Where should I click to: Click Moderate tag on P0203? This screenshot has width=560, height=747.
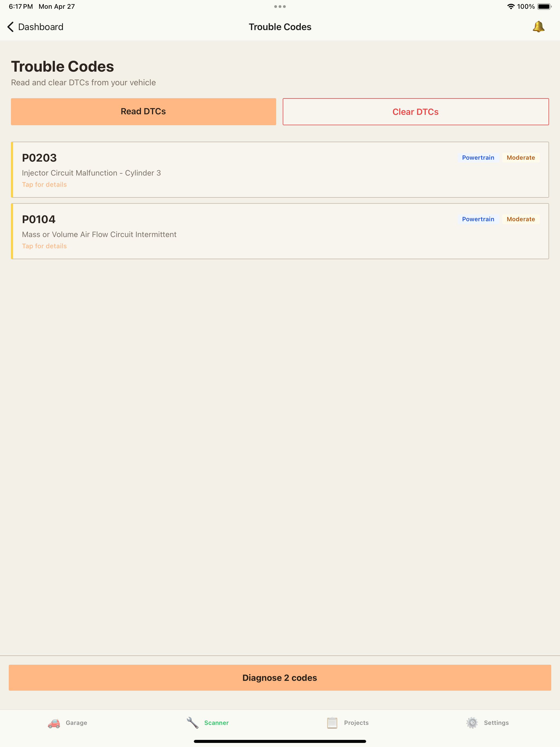pos(520,158)
